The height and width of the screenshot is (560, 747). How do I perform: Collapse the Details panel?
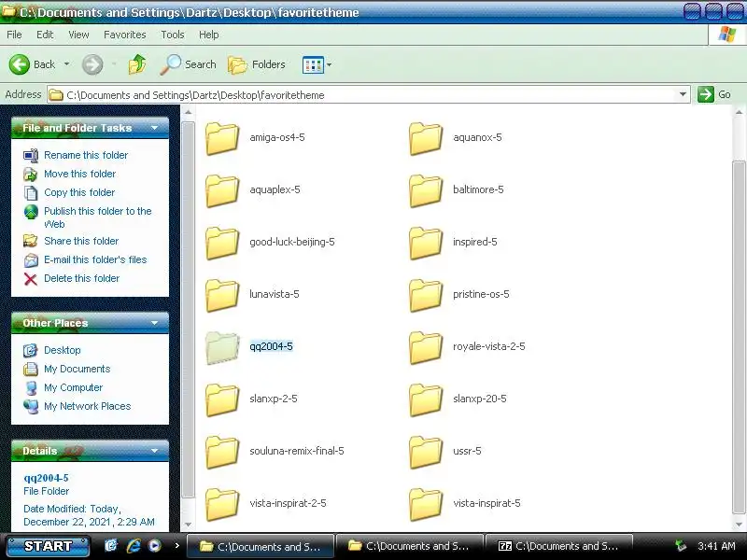pos(154,451)
